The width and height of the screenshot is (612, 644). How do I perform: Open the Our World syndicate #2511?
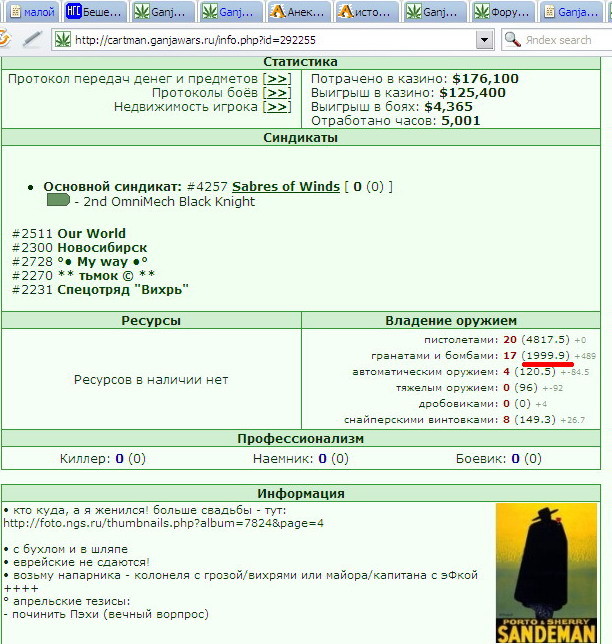(92, 233)
